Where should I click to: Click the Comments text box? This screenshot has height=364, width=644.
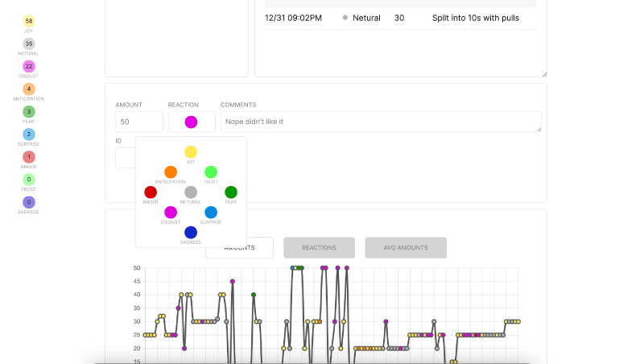(380, 122)
